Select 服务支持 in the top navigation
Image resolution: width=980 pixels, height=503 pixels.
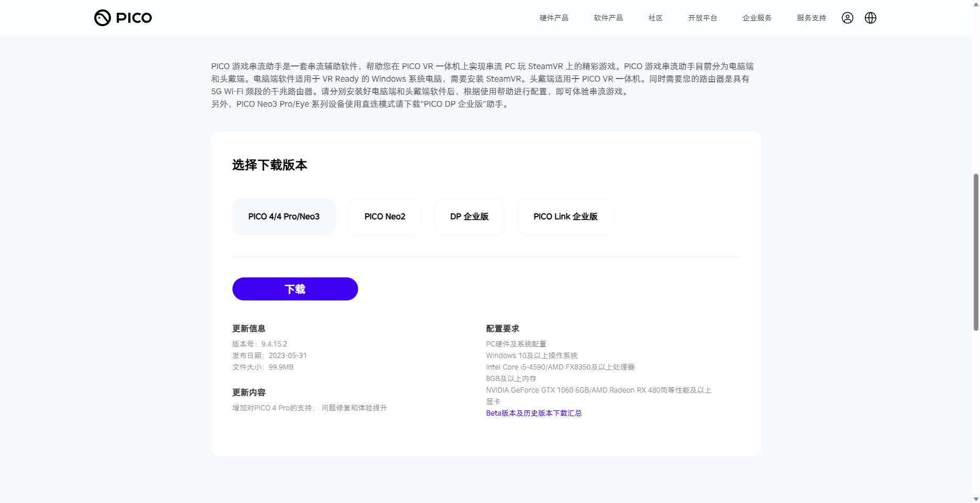(811, 18)
